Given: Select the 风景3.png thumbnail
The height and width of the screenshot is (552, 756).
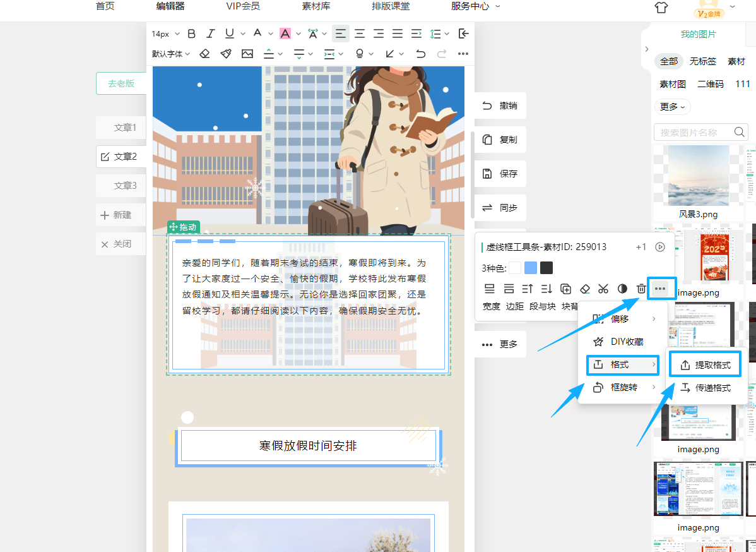Looking at the screenshot, I should [x=698, y=176].
